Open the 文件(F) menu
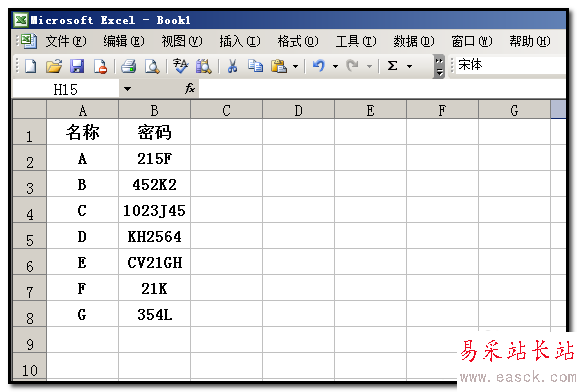Image resolution: width=577 pixels, height=392 pixels. coord(66,41)
